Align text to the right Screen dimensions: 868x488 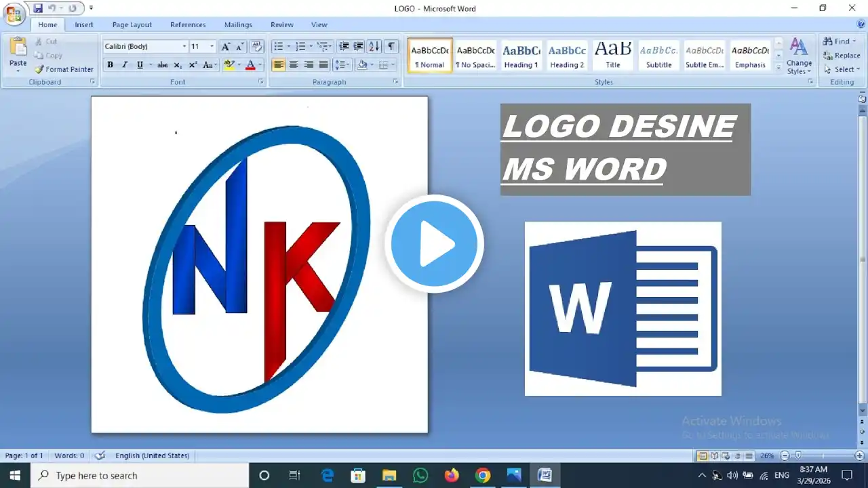tap(309, 65)
